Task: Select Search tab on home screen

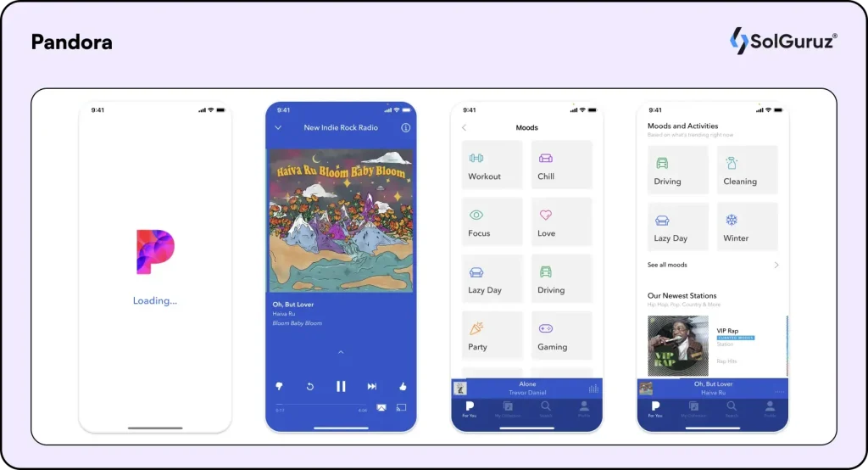Action: coord(732,409)
